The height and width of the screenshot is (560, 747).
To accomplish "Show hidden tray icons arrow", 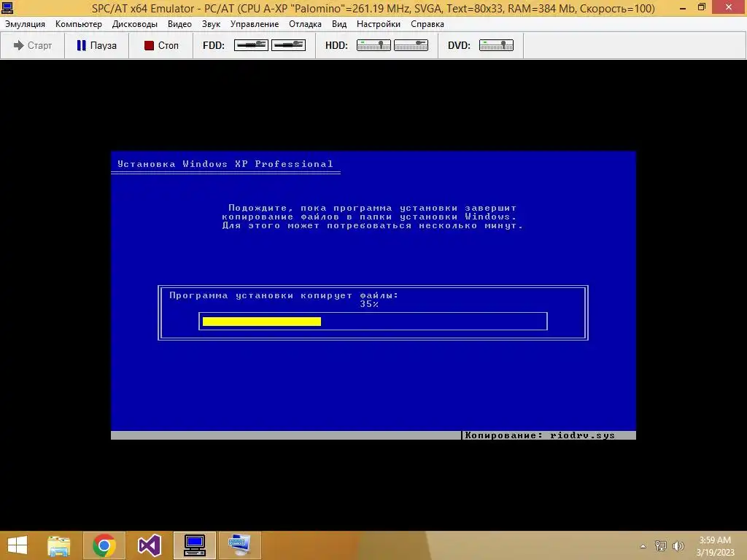I will 643,546.
